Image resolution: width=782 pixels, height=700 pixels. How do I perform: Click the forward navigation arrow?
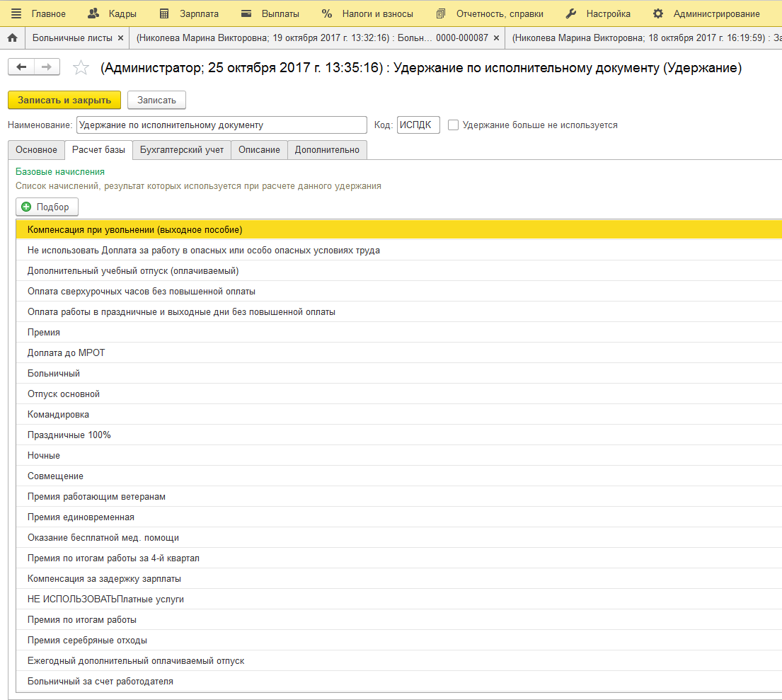point(47,67)
